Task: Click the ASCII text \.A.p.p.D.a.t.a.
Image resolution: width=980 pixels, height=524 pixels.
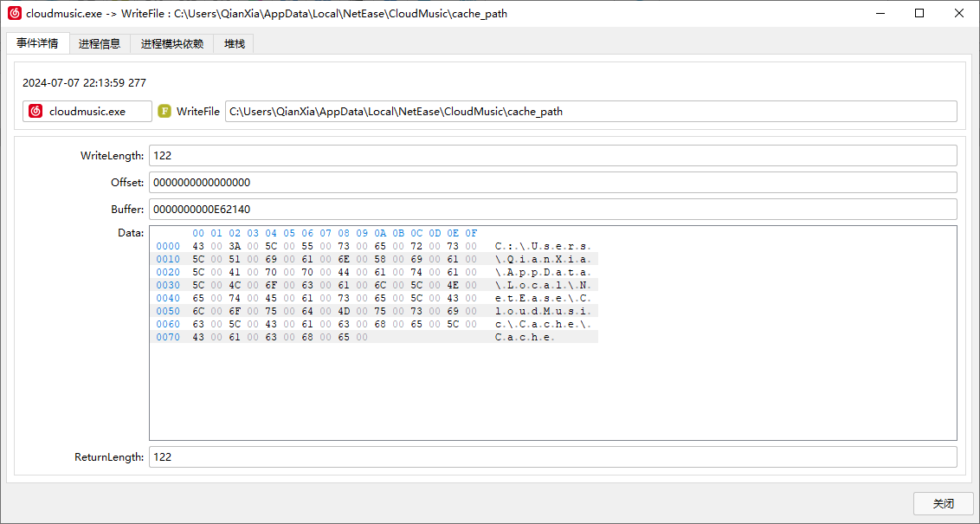Action: (x=543, y=272)
